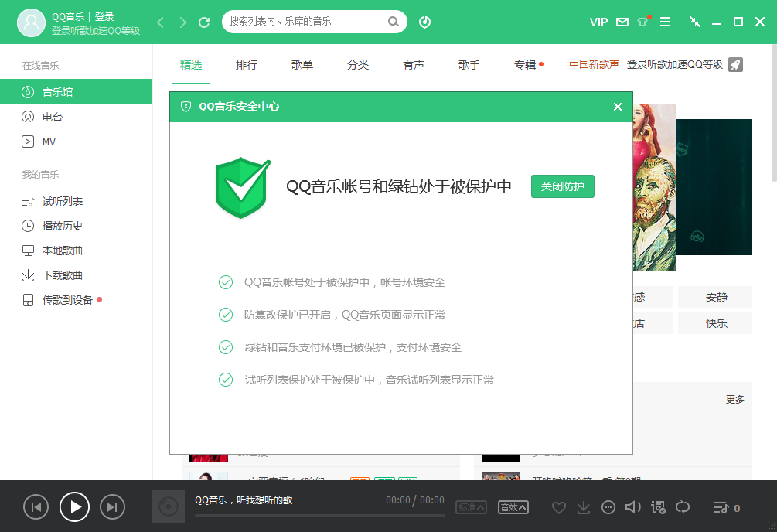Click the 登录 login link at top
This screenshot has height=532, width=777.
click(104, 16)
